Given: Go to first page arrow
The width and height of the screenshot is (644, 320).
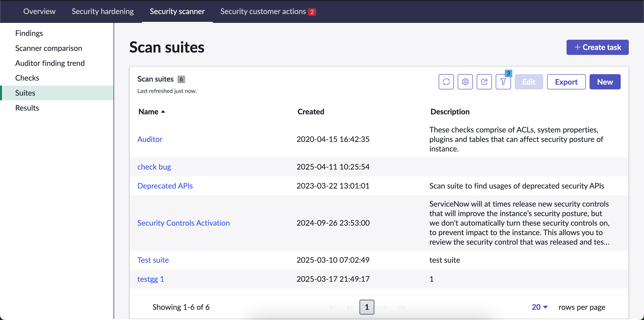Looking at the screenshot, I should coord(332,307).
